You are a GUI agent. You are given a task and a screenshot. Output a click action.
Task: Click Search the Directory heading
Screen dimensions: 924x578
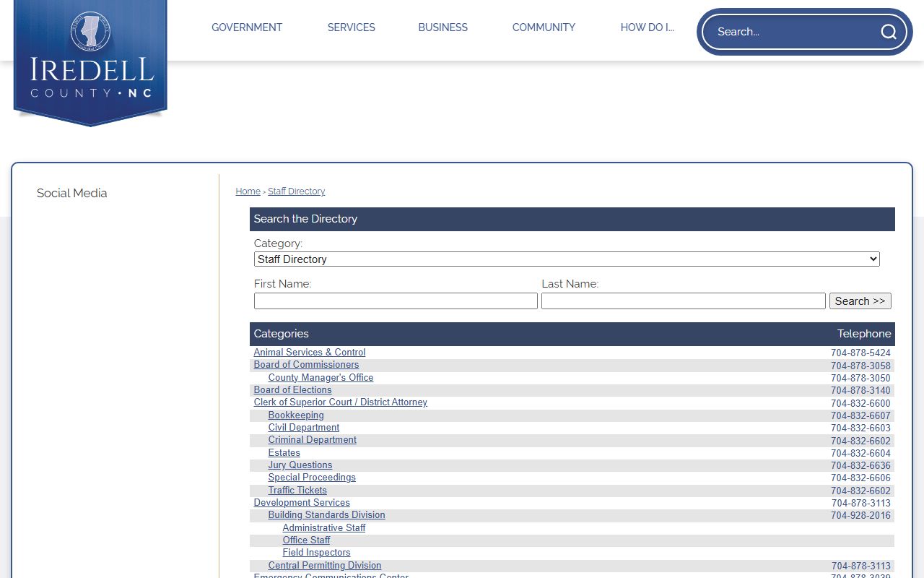coord(305,219)
